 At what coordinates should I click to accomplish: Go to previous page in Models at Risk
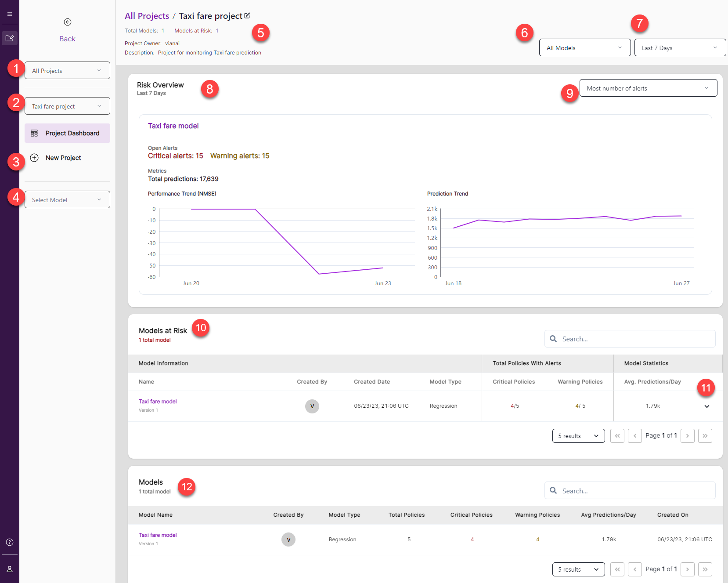coord(635,436)
